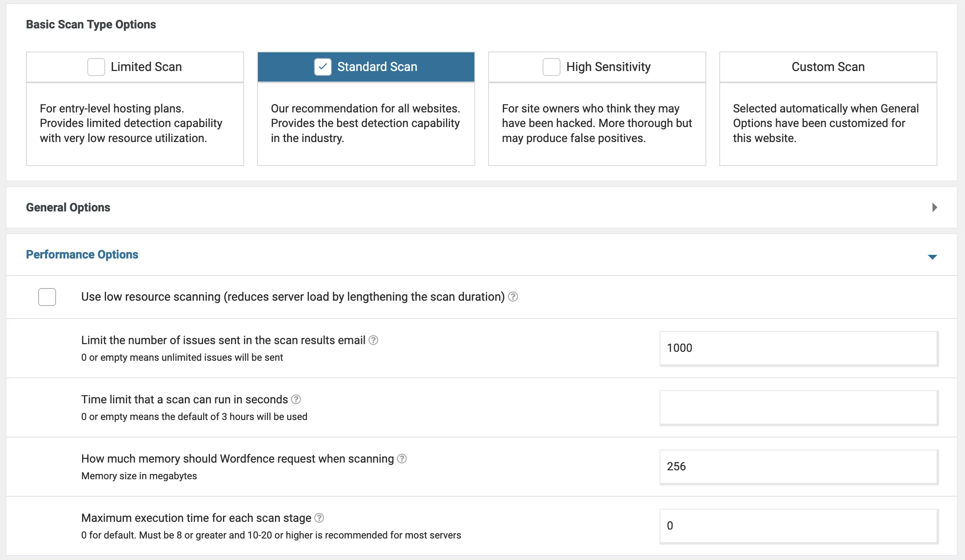Click the help icon next to Low Resource scanning
The width and height of the screenshot is (965, 560).
tap(513, 296)
